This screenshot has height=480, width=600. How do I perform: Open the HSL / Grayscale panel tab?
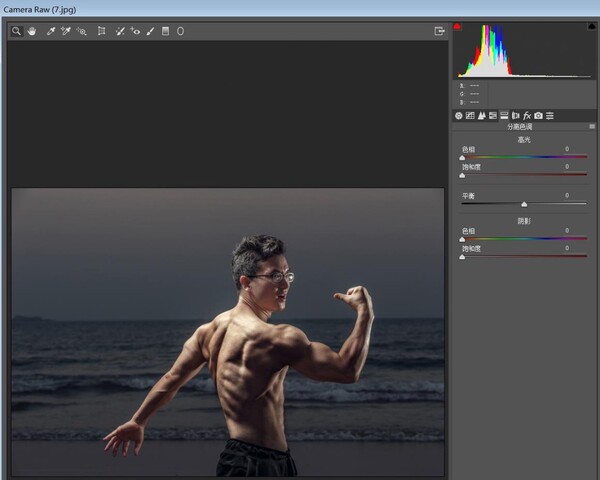[x=493, y=116]
